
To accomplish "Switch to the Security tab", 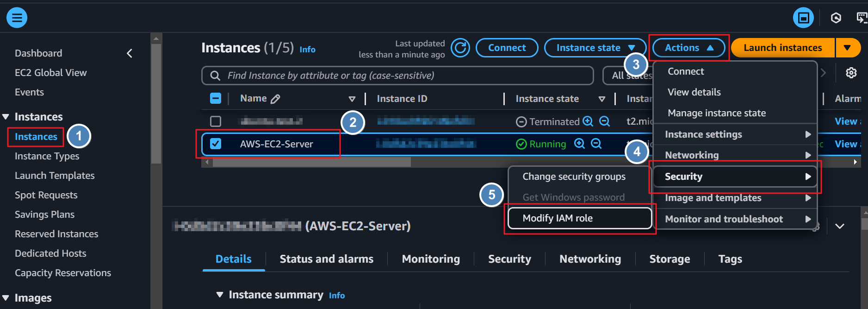I will click(x=509, y=259).
